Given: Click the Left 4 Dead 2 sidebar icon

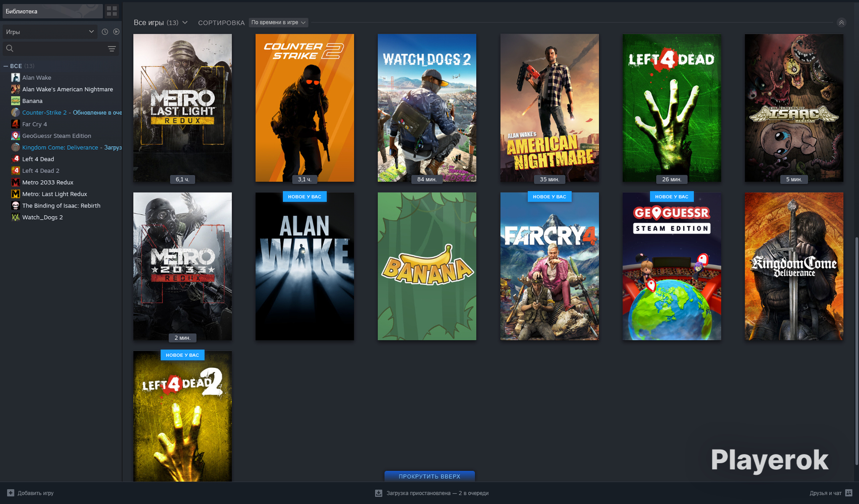Looking at the screenshot, I should [16, 170].
